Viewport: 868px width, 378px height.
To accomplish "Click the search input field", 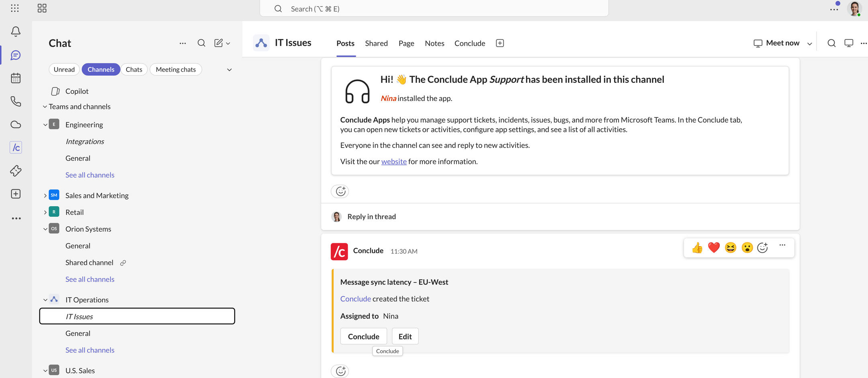I will click(434, 8).
